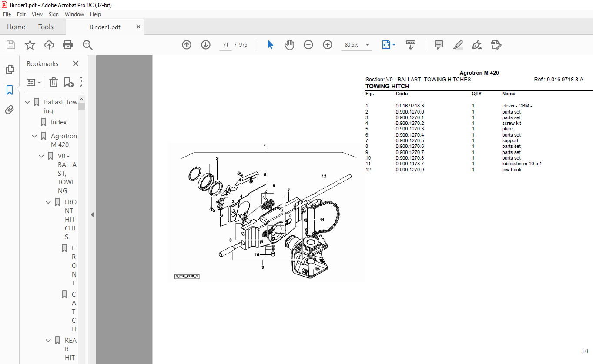The image size is (593, 364).
Task: Open the CATCH bookmark
Action: click(x=74, y=312)
